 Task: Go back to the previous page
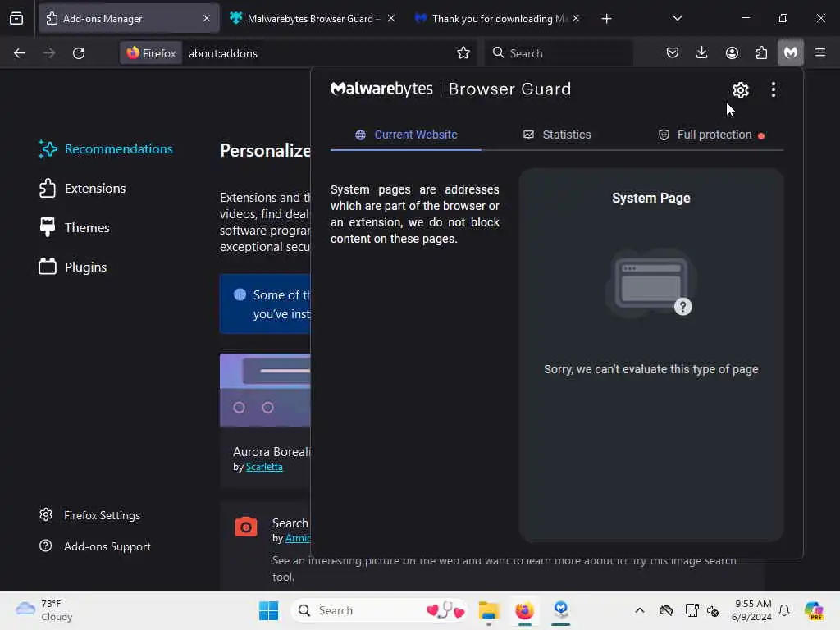20,53
